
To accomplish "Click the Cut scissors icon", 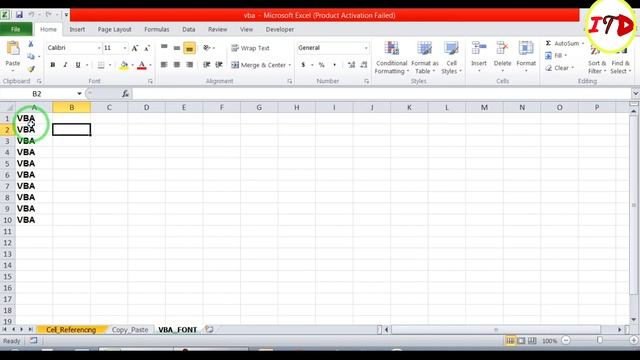I will (x=31, y=44).
